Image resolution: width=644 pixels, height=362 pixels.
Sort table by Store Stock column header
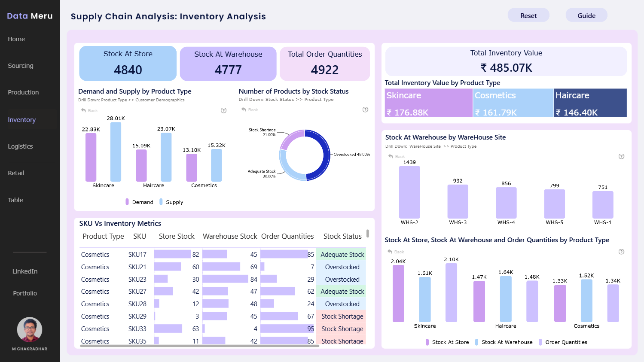point(177,236)
